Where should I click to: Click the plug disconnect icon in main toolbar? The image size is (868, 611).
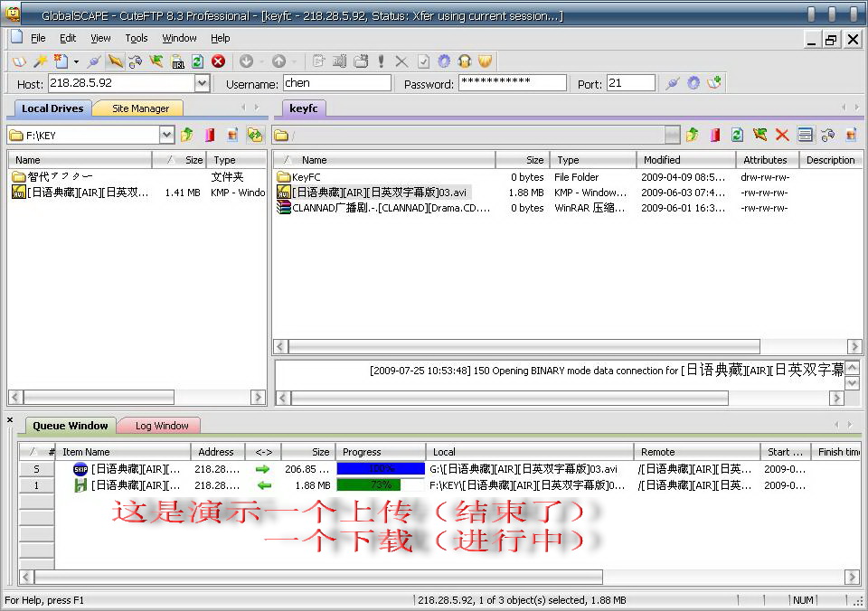(94, 61)
